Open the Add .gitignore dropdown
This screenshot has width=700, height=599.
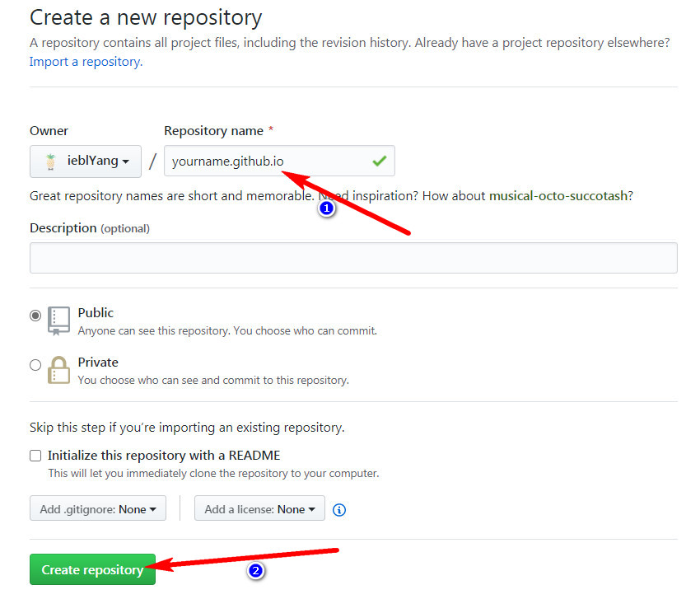(x=97, y=508)
